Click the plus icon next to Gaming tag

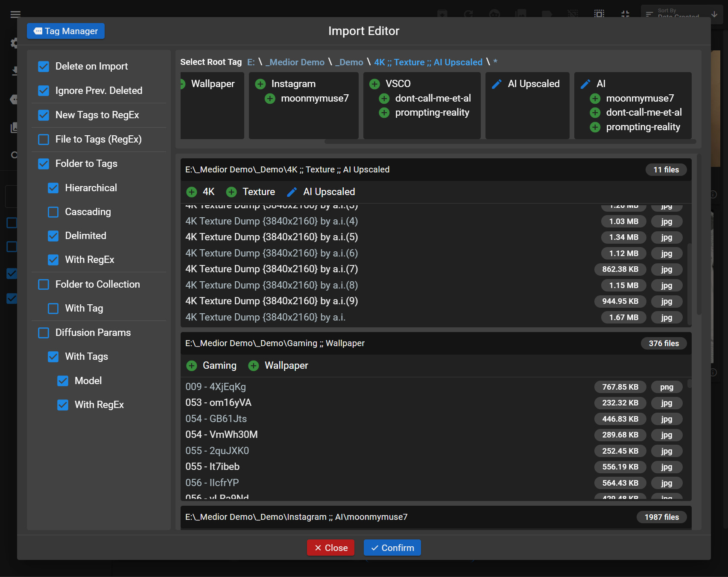192,366
